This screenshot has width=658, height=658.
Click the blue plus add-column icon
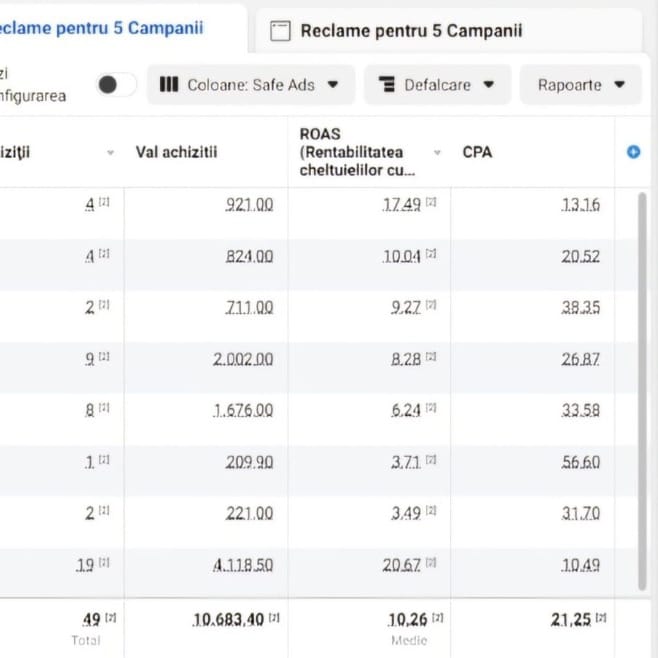click(x=632, y=153)
